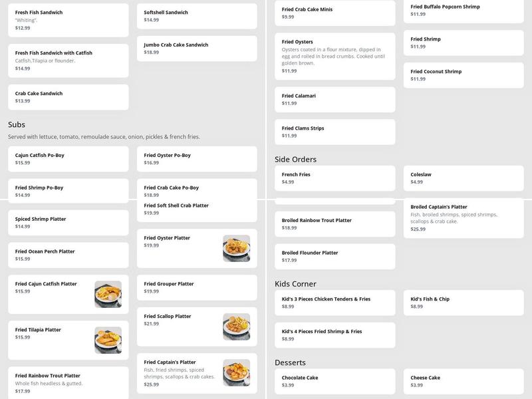Open the Fried Captain's Platter photo
Viewport: 532px width, 399px height.
(236, 372)
